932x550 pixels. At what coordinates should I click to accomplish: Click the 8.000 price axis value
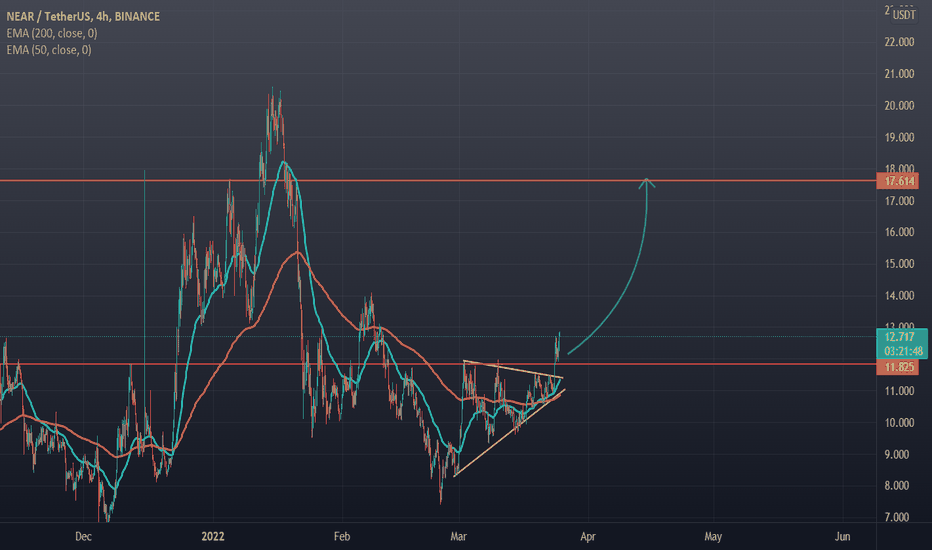click(899, 485)
